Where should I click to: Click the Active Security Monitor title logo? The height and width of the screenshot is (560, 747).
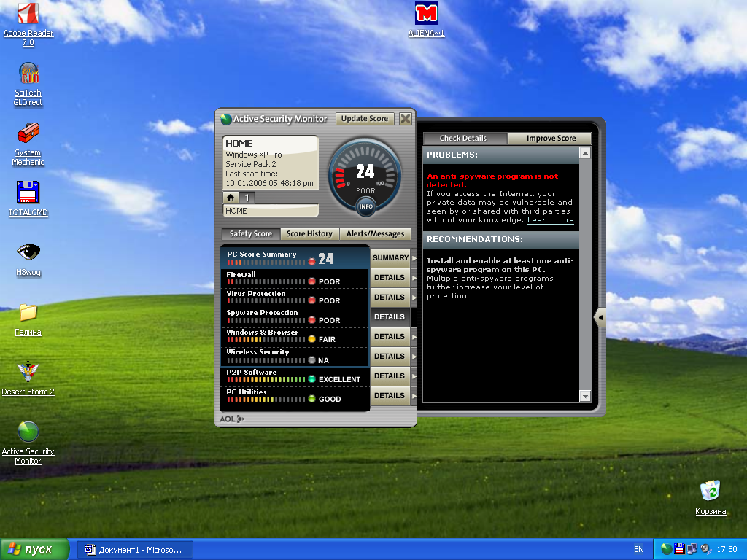(x=226, y=119)
